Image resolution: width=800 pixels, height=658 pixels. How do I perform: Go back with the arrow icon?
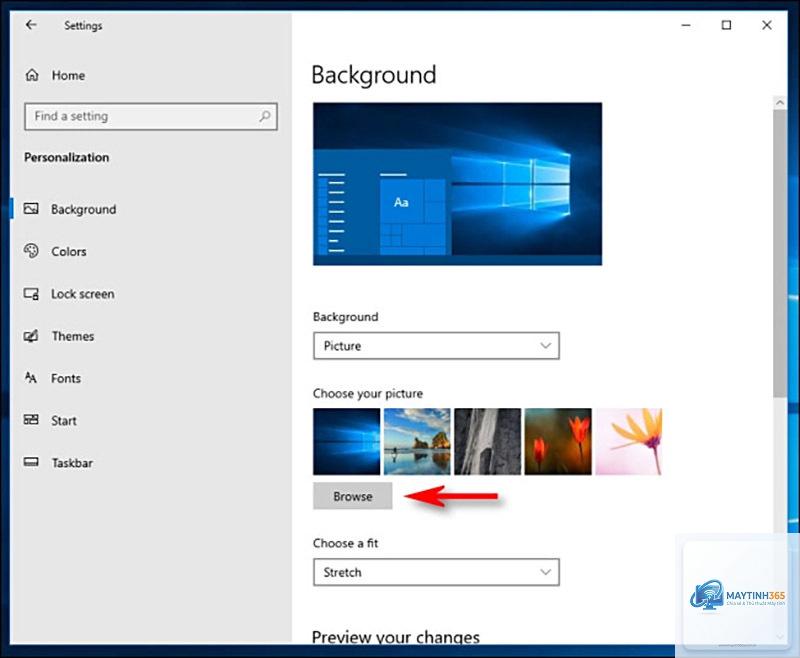coord(31,24)
